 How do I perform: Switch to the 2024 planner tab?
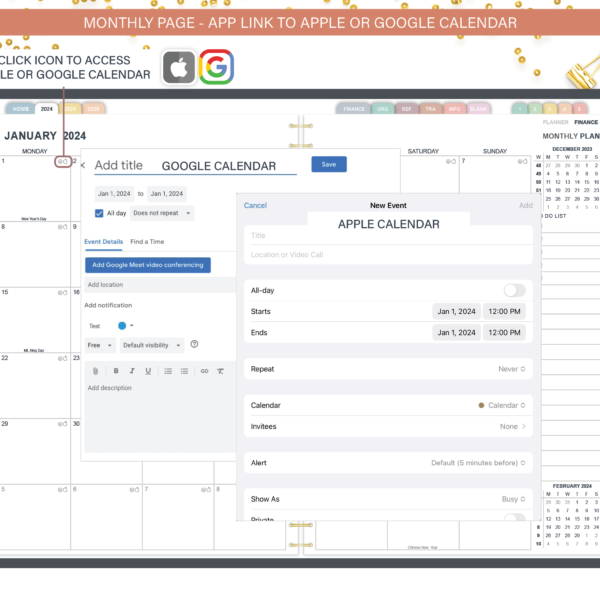click(47, 109)
